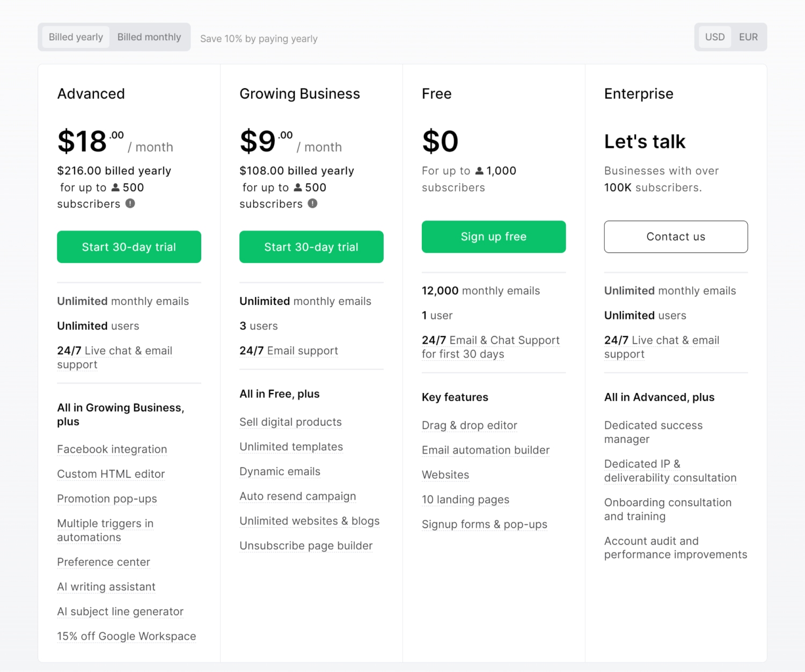Click Contact us for Enterprise plan
805x672 pixels.
coord(676,237)
